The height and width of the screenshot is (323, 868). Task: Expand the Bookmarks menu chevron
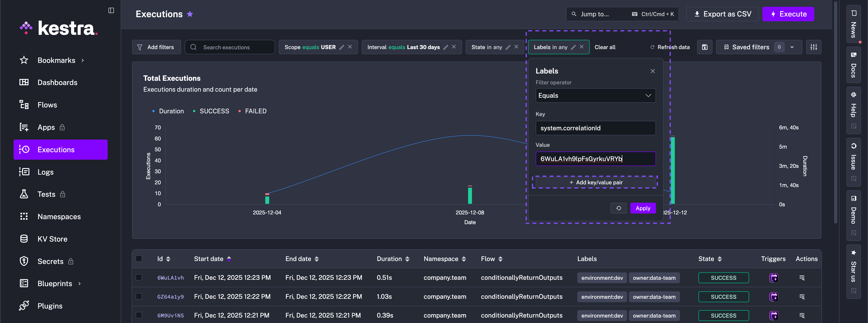click(83, 60)
